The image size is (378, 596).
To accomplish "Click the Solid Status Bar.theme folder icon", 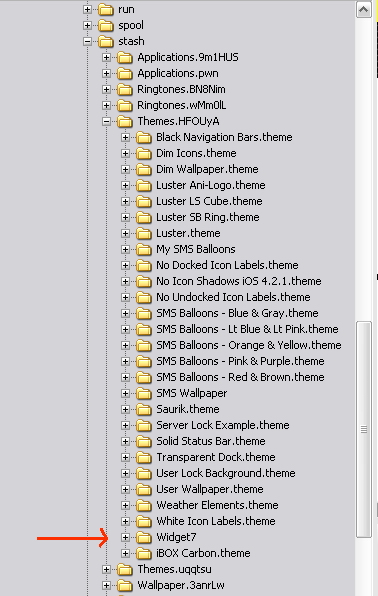I will coord(144,441).
